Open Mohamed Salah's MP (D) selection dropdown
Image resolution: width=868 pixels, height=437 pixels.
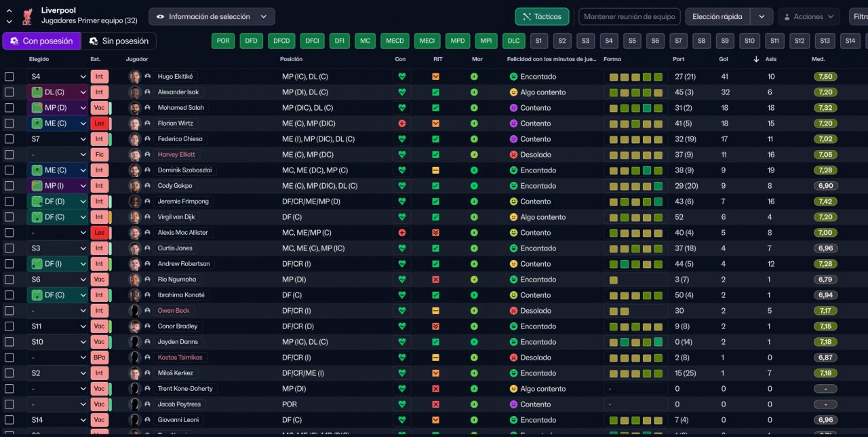coord(58,108)
